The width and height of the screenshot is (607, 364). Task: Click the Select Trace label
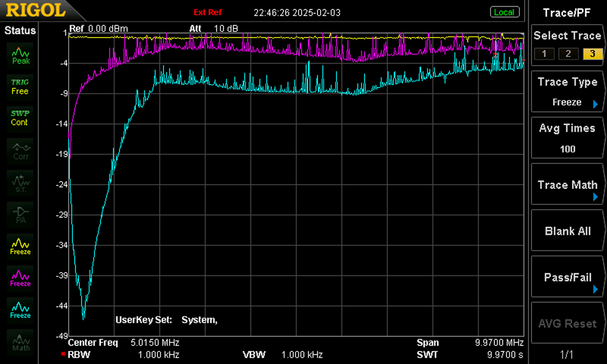coord(567,35)
